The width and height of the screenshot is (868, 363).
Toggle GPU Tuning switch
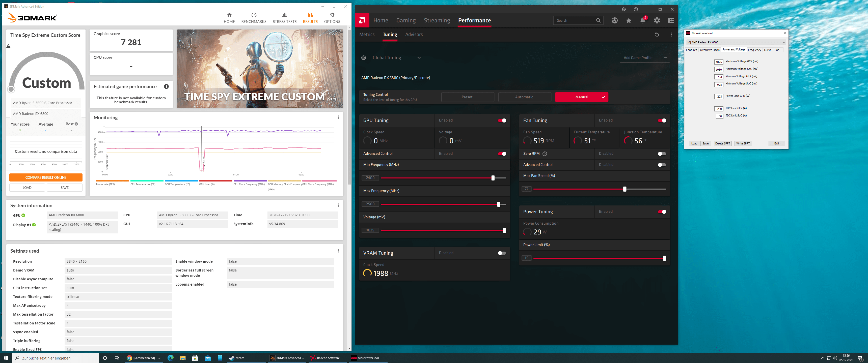[x=502, y=120]
